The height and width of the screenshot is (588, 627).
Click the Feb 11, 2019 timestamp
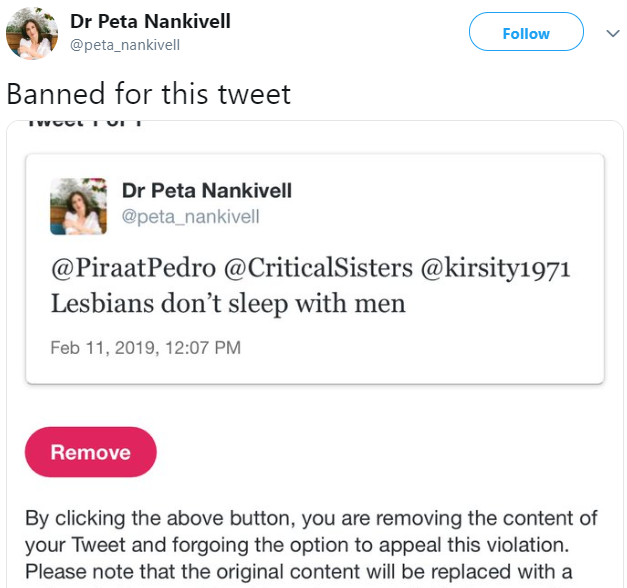pos(145,348)
